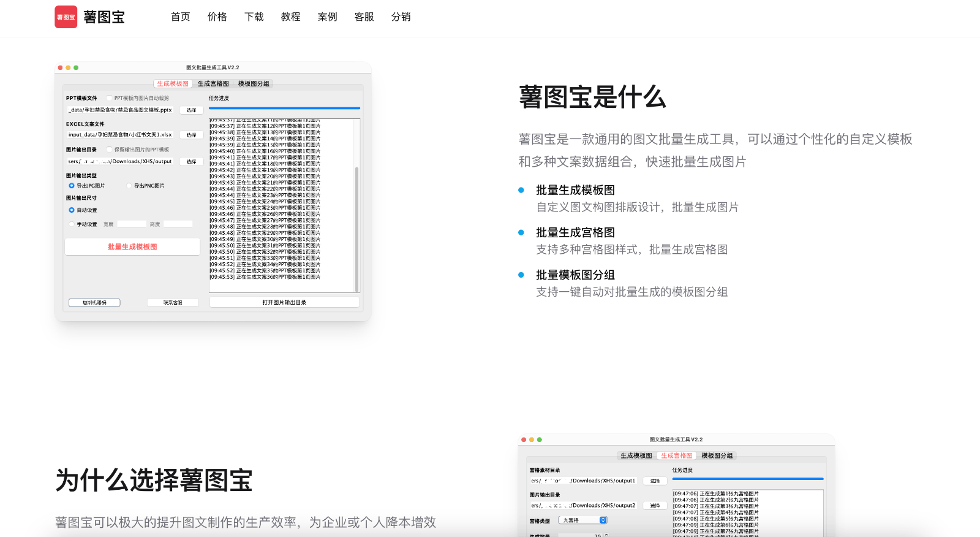Click the 复制机器码 button

coord(94,303)
